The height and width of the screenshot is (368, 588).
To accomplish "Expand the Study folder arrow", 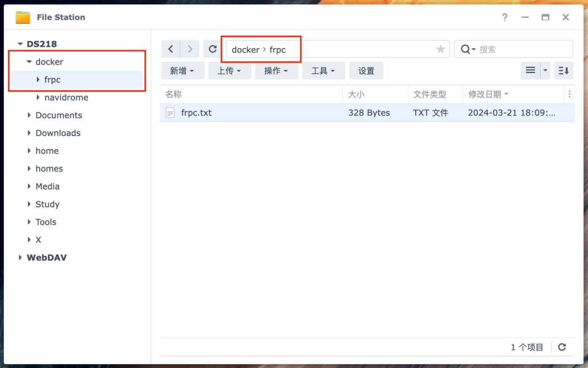I will click(x=29, y=204).
